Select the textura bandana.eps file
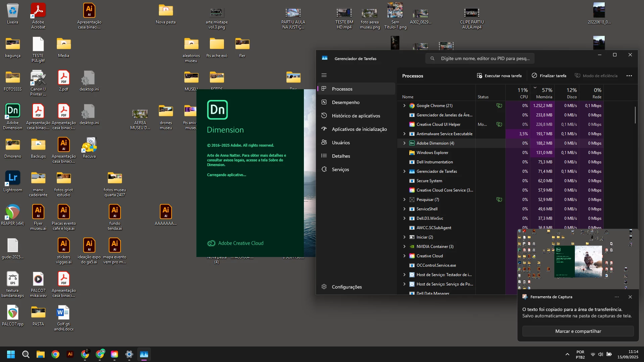This screenshot has height=362, width=644. pos(13,285)
